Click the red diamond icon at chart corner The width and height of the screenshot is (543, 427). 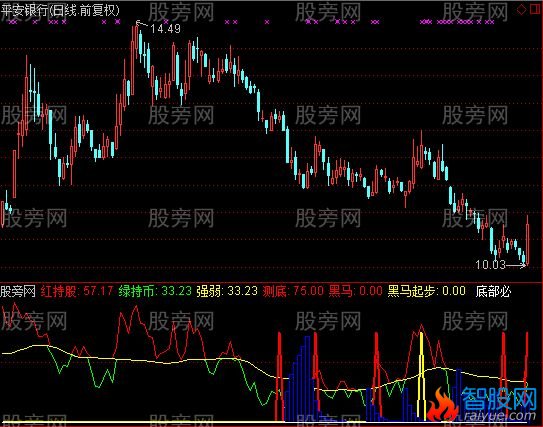tap(521, 10)
